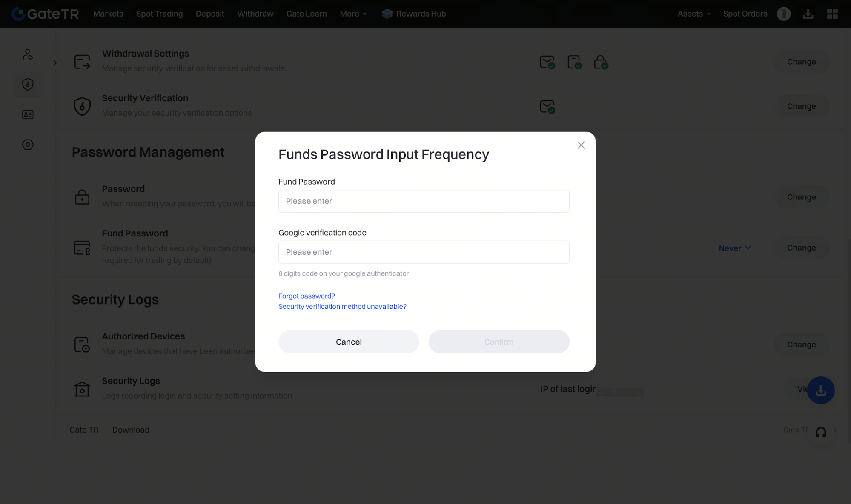This screenshot has height=504, width=851.
Task: Open the Markets menu item
Action: 108,14
